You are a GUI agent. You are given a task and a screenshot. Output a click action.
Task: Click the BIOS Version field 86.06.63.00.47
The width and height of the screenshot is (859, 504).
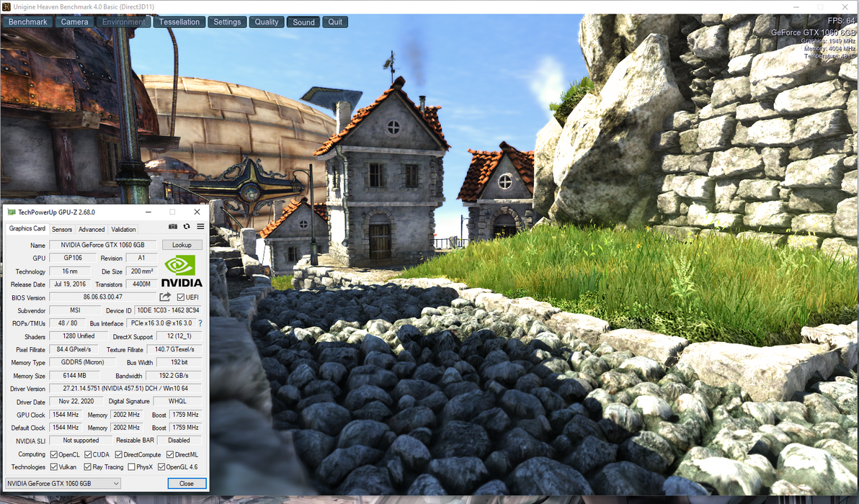(103, 297)
